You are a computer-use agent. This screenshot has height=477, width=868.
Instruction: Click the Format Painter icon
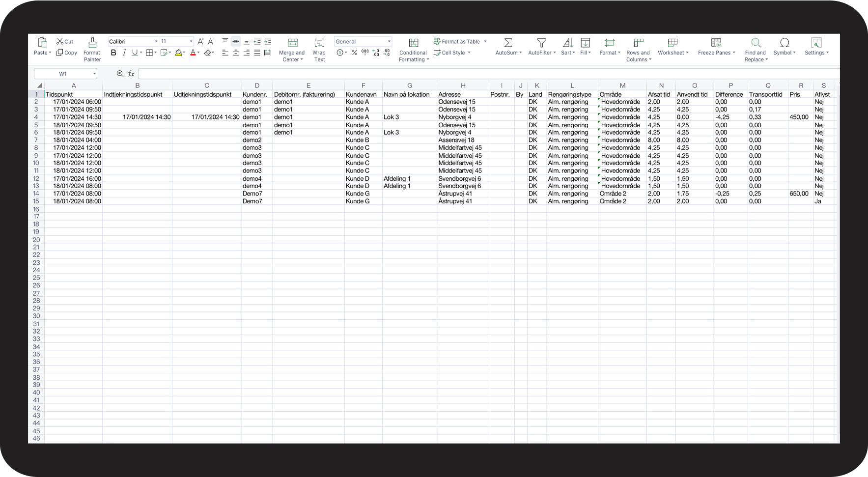click(92, 43)
